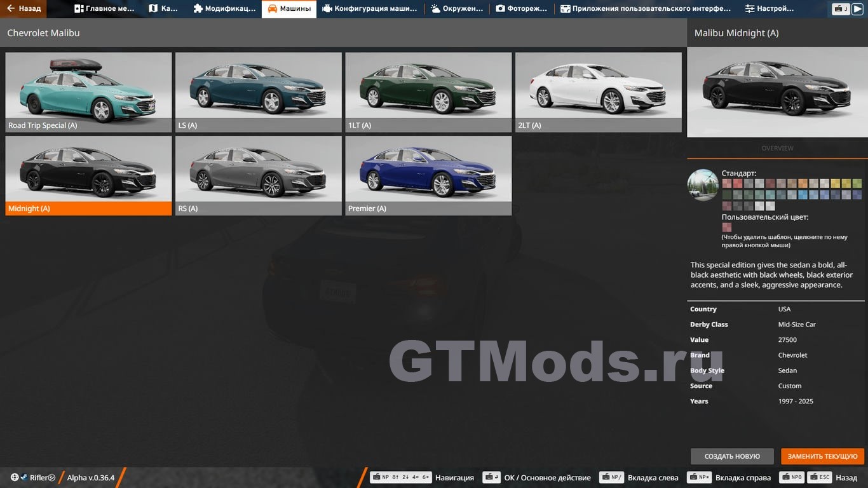Click the NP* key hint for right tab
The width and height of the screenshot is (868, 488).
699,478
